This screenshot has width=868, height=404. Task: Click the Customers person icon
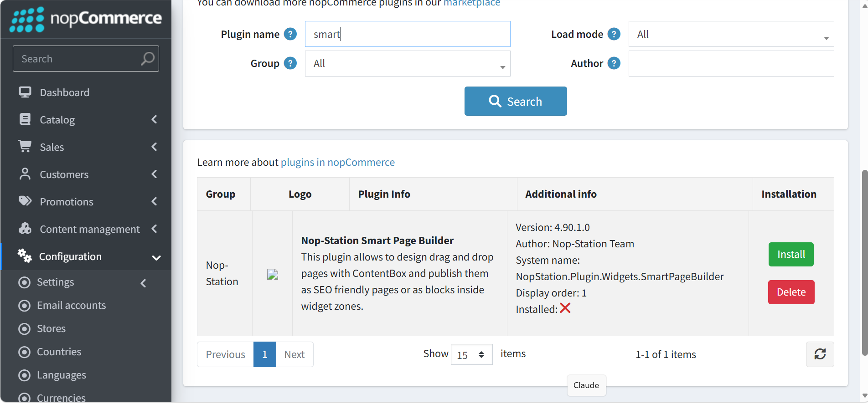click(x=25, y=174)
